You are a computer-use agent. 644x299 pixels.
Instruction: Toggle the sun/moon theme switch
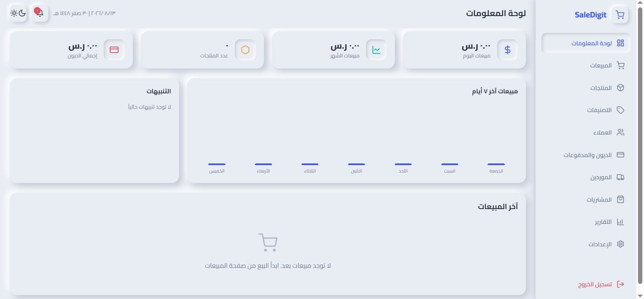click(18, 13)
